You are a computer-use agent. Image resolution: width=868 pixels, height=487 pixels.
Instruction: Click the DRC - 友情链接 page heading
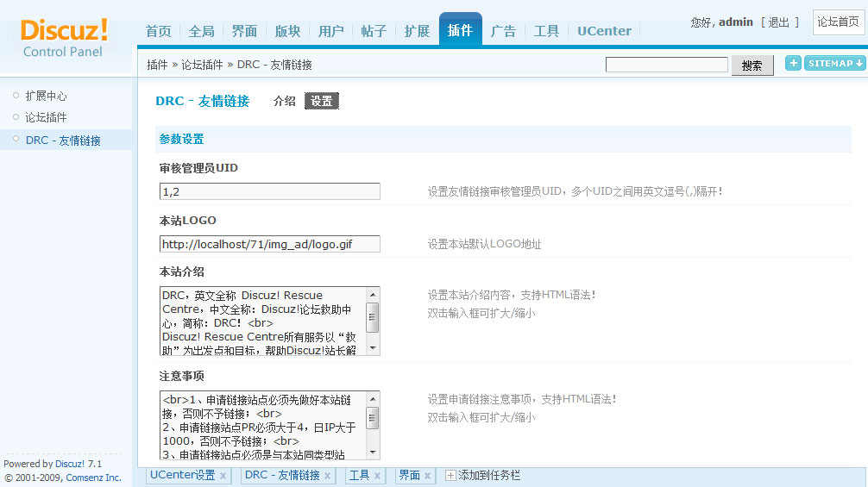click(203, 101)
